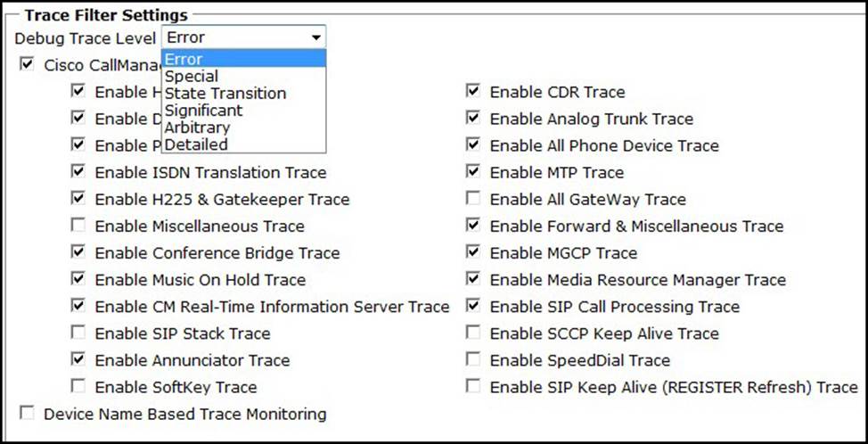Uncheck Enable CDR Trace checkbox

473,92
